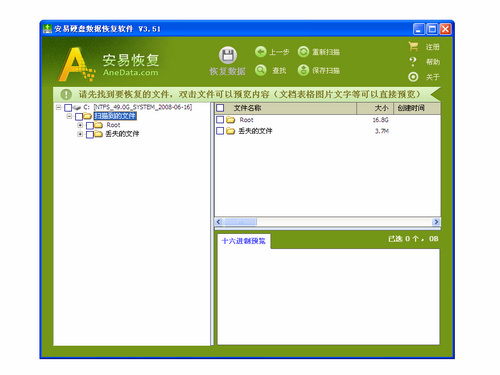Click right arrow of file list scrollbar
This screenshot has width=500, height=375.
tap(436, 222)
